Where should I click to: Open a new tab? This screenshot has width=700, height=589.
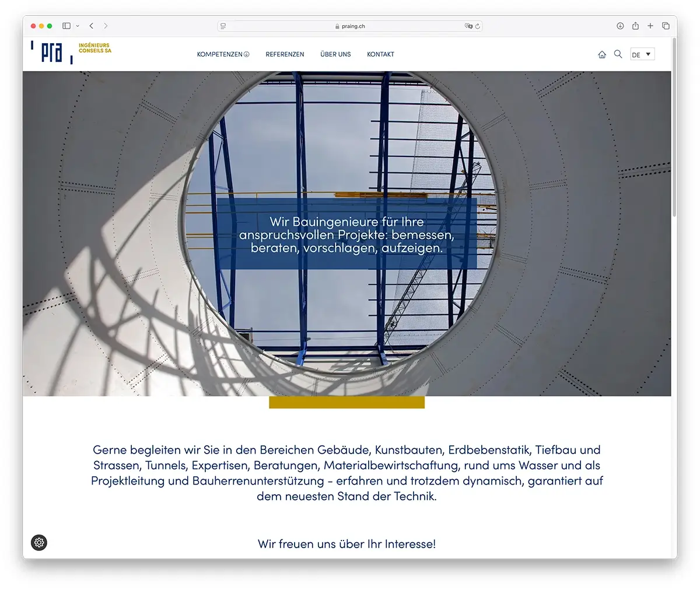pos(650,26)
